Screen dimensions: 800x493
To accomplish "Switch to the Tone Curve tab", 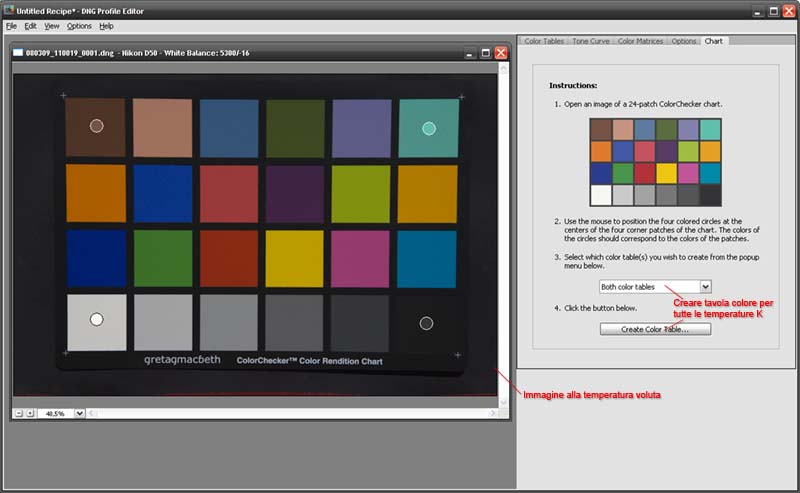I will [591, 41].
